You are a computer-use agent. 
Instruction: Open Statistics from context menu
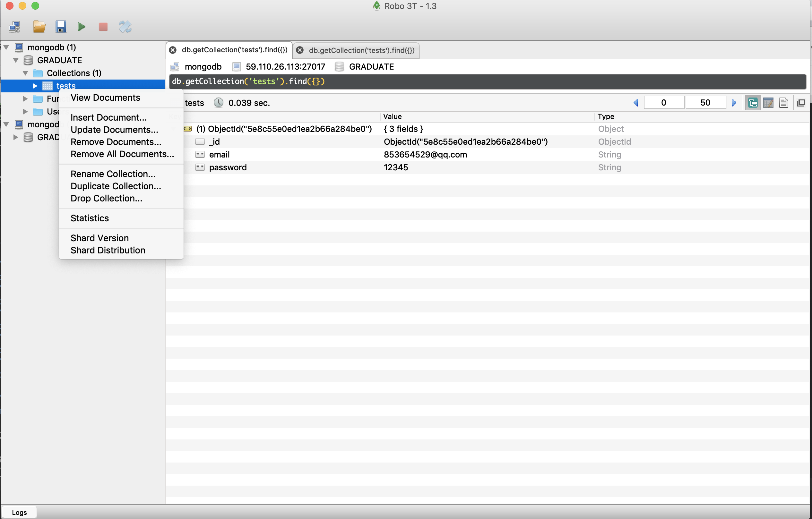pyautogui.click(x=121, y=218)
